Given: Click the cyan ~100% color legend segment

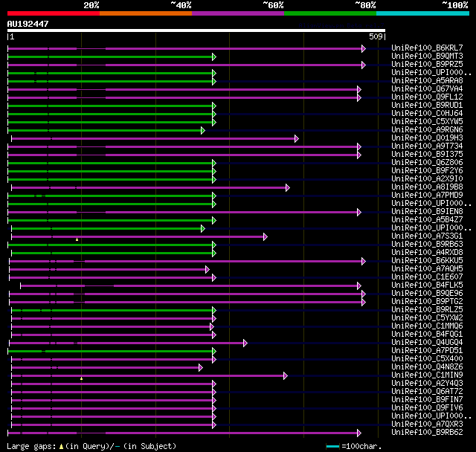Looking at the screenshot, I should (423, 13).
